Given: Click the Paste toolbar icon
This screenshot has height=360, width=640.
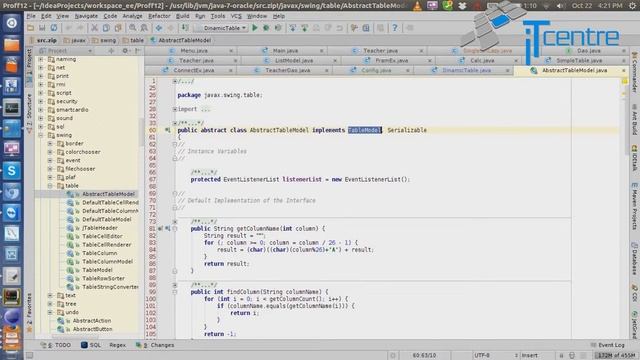Looking at the screenshot, I should 118,28.
